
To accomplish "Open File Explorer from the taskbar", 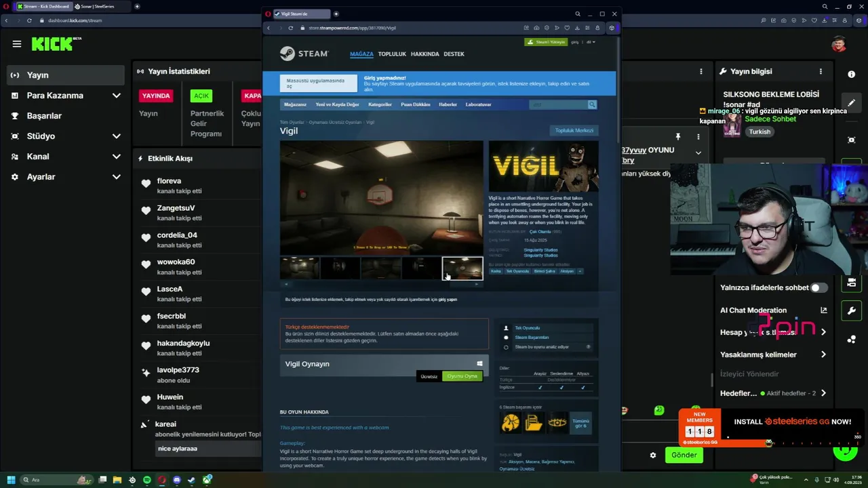I will pyautogui.click(x=117, y=480).
